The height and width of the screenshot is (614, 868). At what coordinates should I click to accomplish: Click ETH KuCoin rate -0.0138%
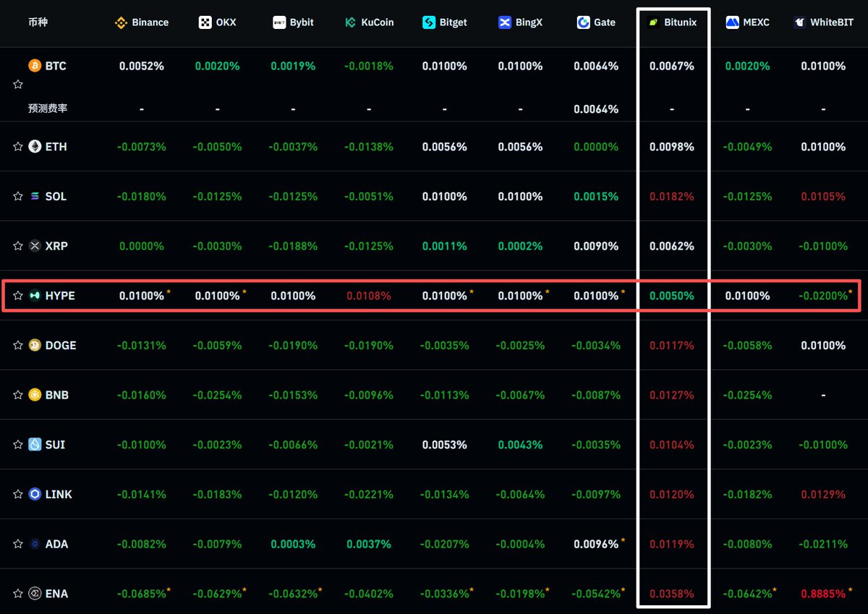pyautogui.click(x=369, y=147)
